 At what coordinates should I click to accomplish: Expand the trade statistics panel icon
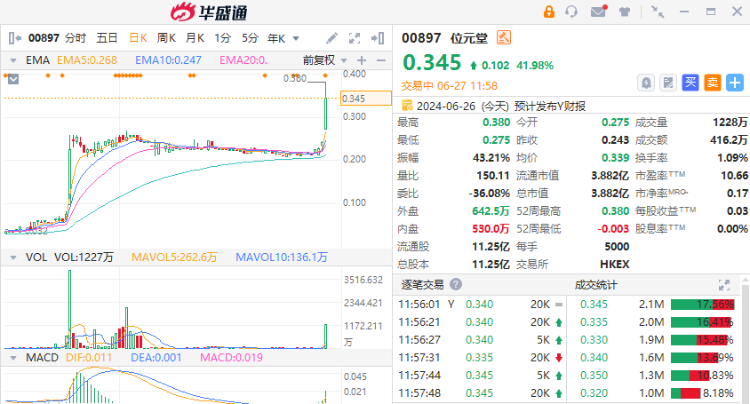(724, 285)
